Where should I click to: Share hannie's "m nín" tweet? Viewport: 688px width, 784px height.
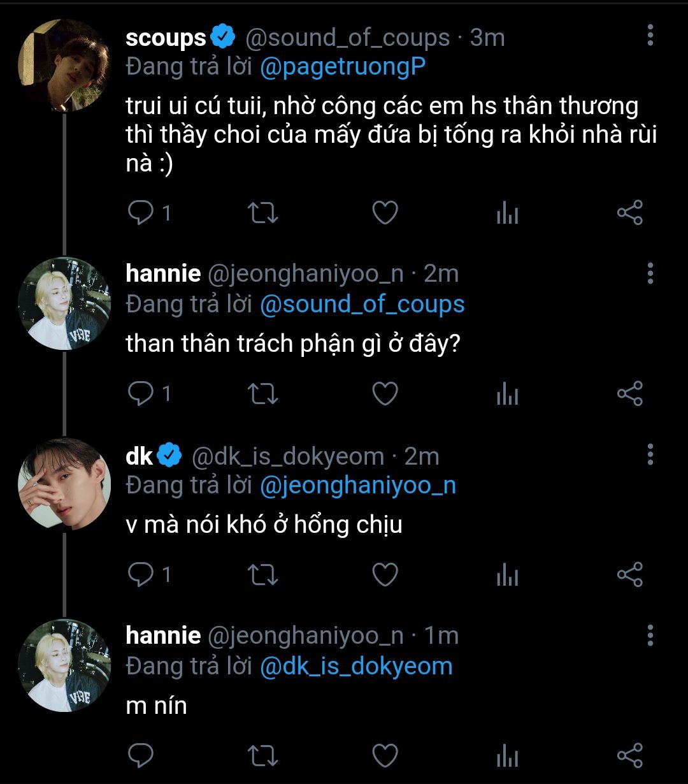coord(629,755)
